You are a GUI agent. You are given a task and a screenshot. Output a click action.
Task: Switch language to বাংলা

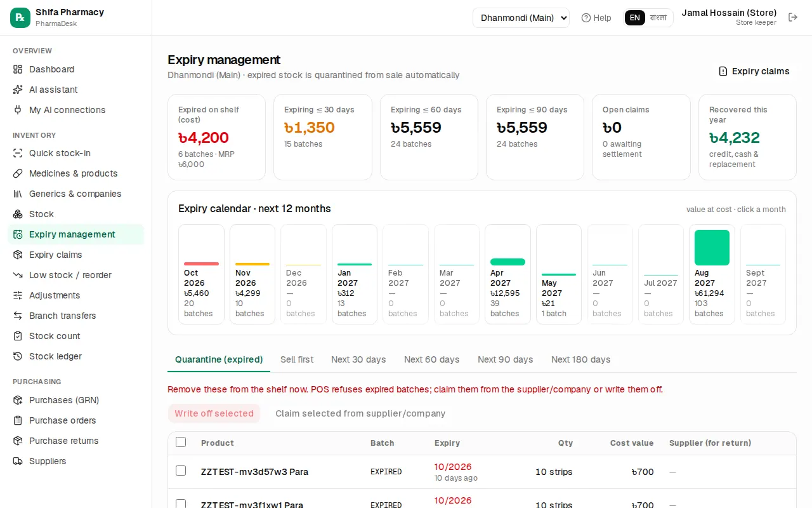pyautogui.click(x=658, y=18)
